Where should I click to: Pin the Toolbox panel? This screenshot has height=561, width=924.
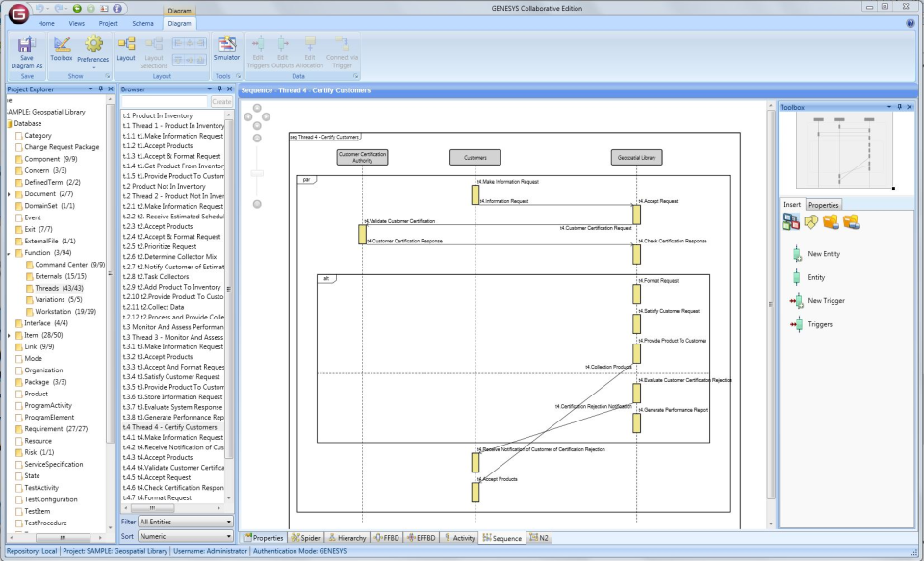899,107
